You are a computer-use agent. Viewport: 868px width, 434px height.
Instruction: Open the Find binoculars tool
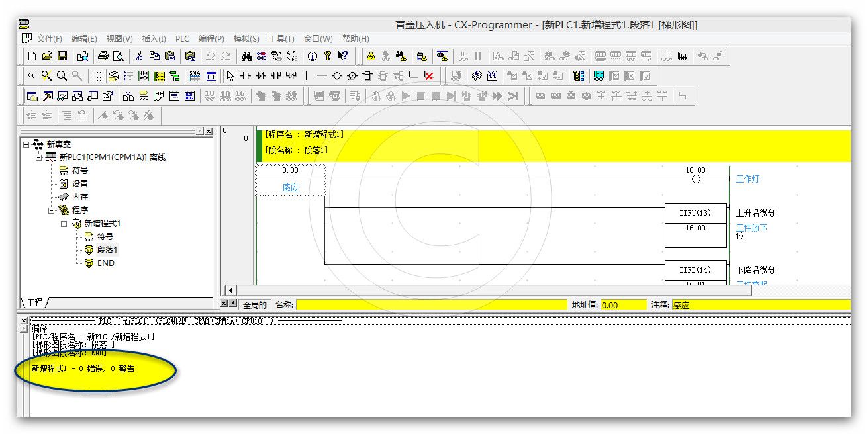pyautogui.click(x=246, y=56)
